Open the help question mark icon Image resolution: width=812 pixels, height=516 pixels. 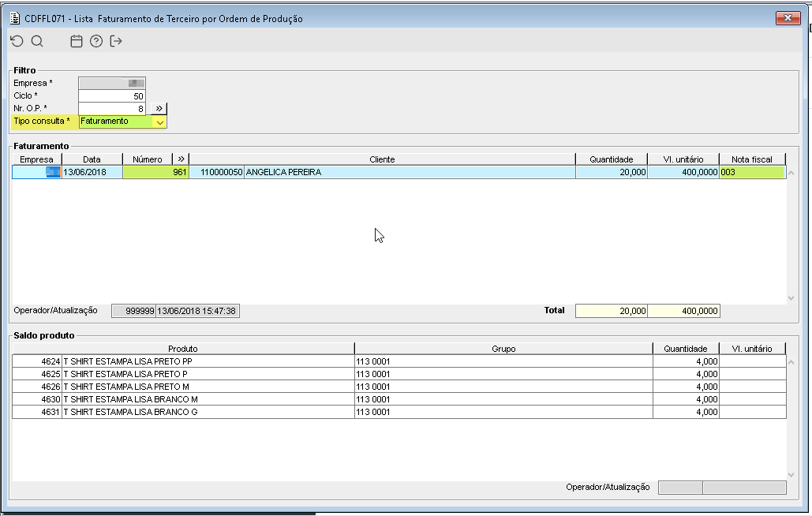[x=95, y=41]
